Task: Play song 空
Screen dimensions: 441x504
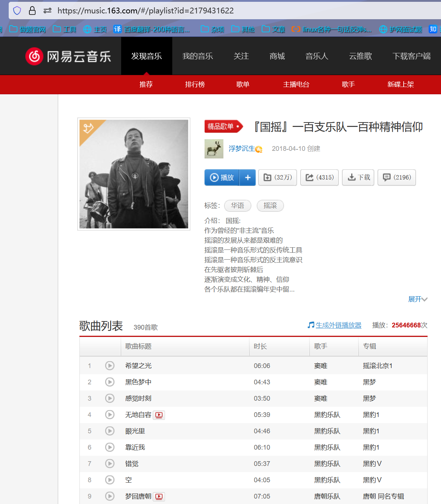Action: [x=110, y=480]
